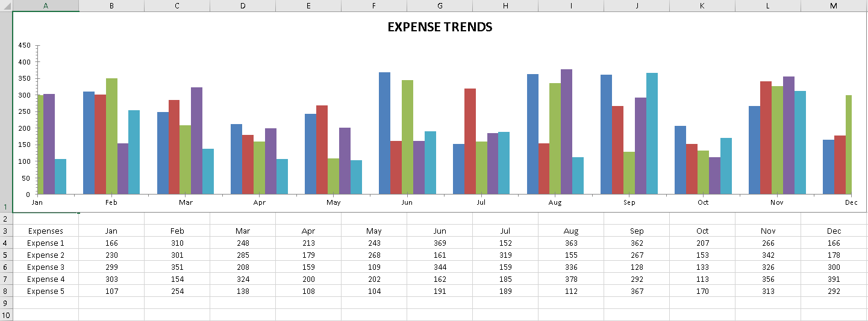Click the cell with value 369
The image size is (868, 321).
(x=439, y=243)
